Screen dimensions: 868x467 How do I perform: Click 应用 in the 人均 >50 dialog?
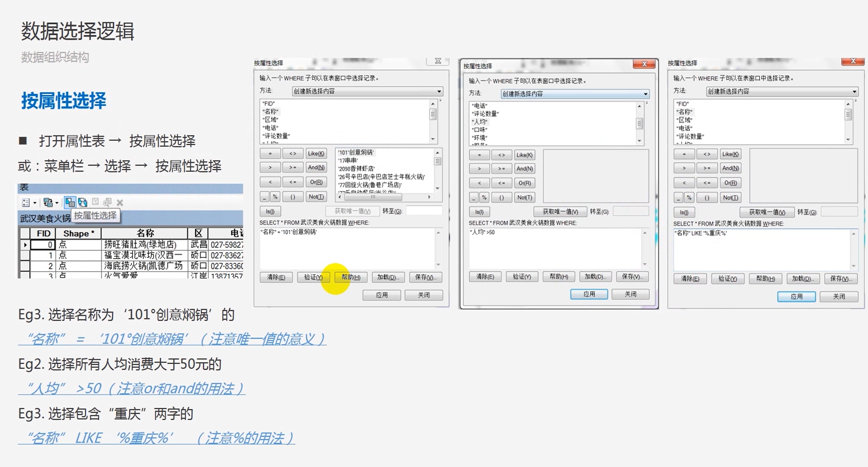tap(589, 294)
